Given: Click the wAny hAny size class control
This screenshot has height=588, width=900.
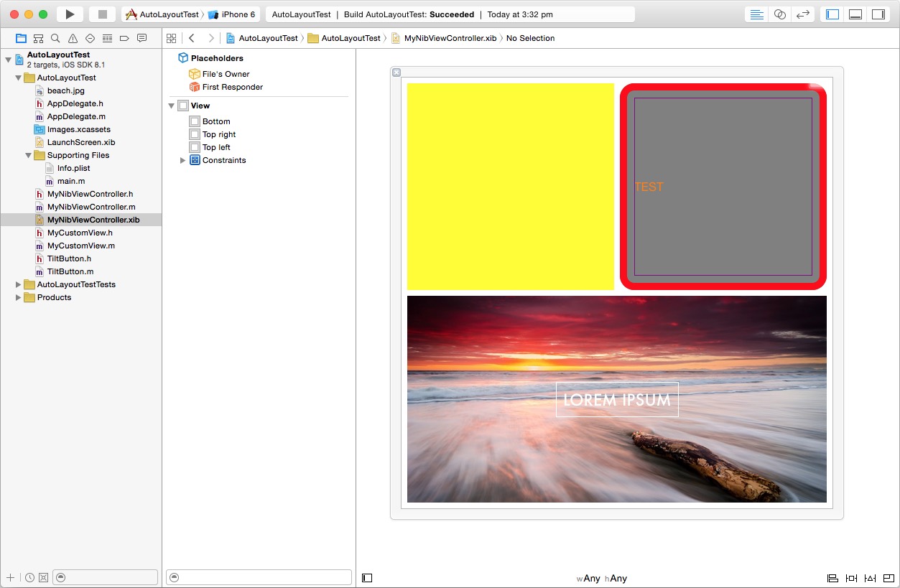Looking at the screenshot, I should (601, 578).
